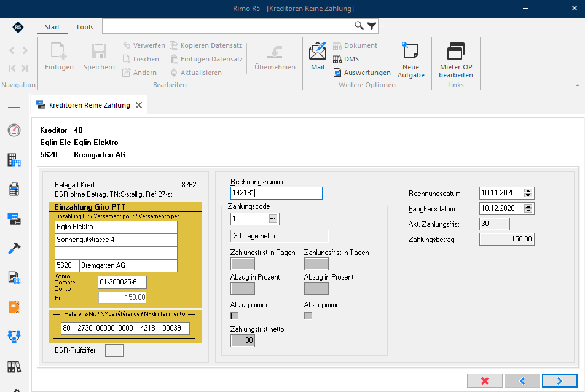Open the Zahlungscode lookup button
The image size is (585, 392).
(273, 219)
